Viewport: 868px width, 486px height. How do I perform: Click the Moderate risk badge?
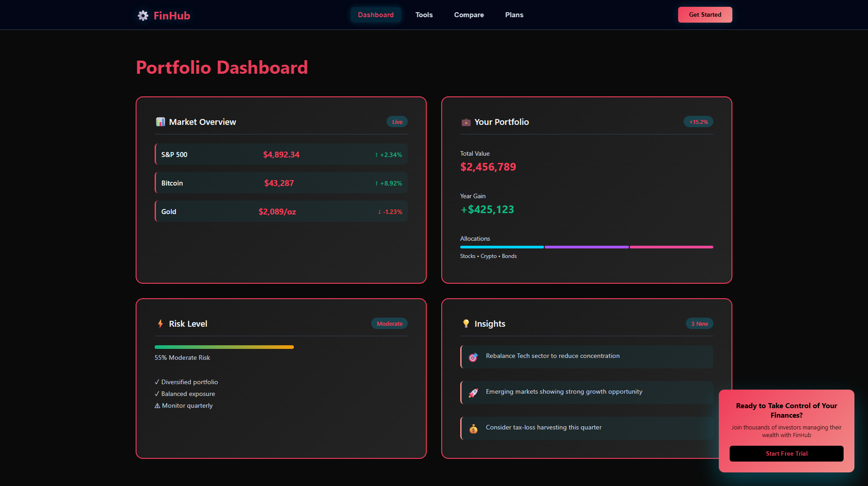pyautogui.click(x=389, y=323)
